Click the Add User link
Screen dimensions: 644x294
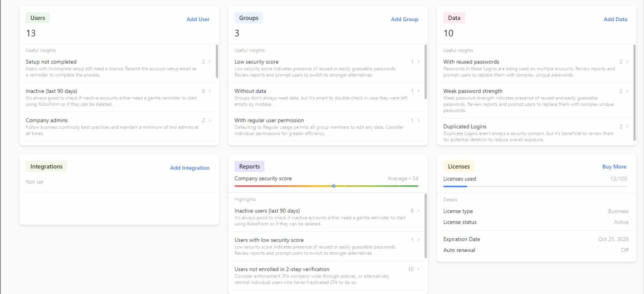tap(198, 19)
